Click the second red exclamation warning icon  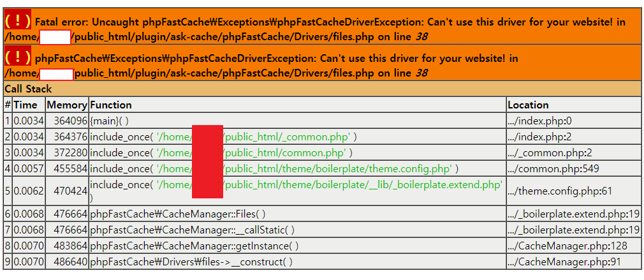pos(18,57)
